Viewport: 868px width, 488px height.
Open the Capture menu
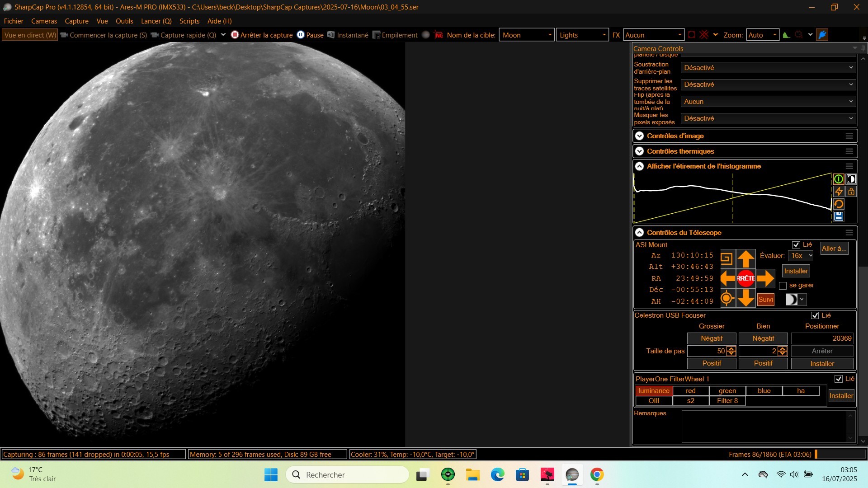(76, 21)
